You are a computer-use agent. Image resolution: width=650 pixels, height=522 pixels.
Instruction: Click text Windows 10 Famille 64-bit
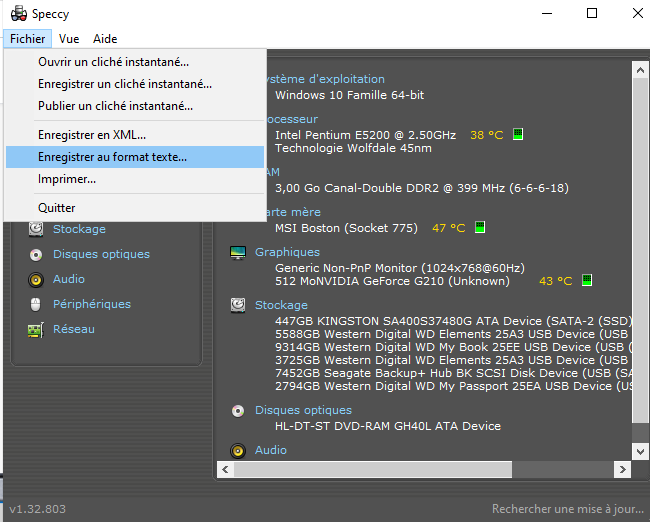349,95
